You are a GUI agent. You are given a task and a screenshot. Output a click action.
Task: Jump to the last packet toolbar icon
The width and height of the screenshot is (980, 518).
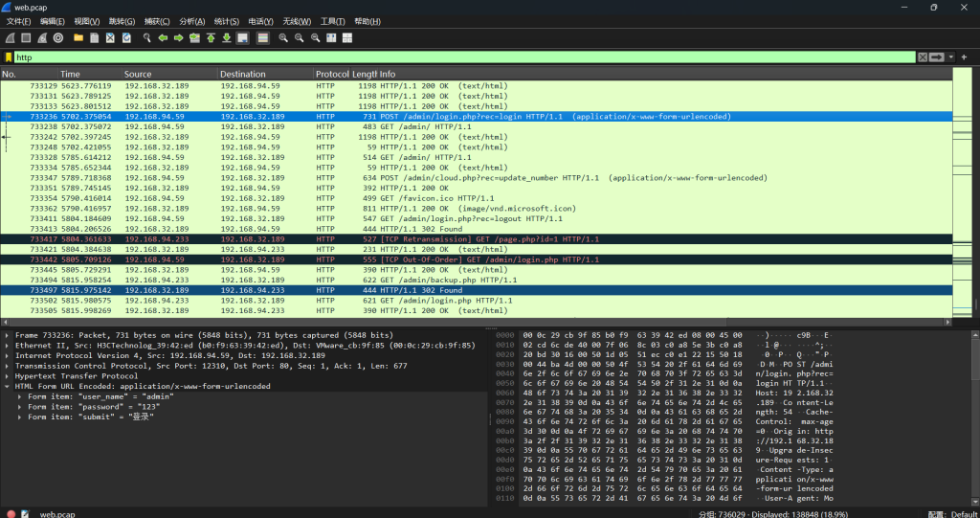(x=227, y=38)
